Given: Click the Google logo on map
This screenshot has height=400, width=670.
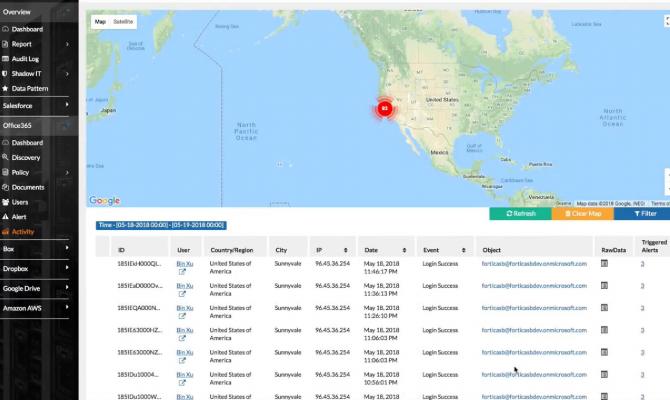Looking at the screenshot, I should coord(105,200).
